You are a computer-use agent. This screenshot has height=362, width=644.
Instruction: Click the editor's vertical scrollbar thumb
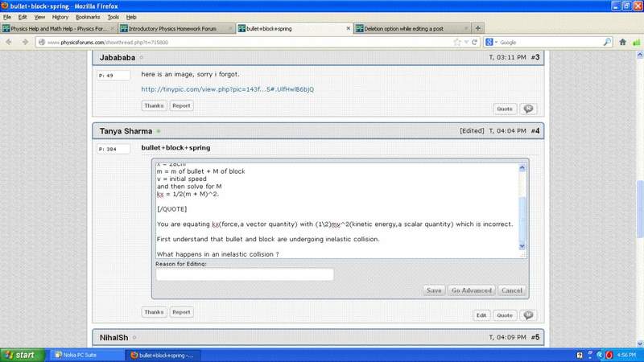[522, 220]
